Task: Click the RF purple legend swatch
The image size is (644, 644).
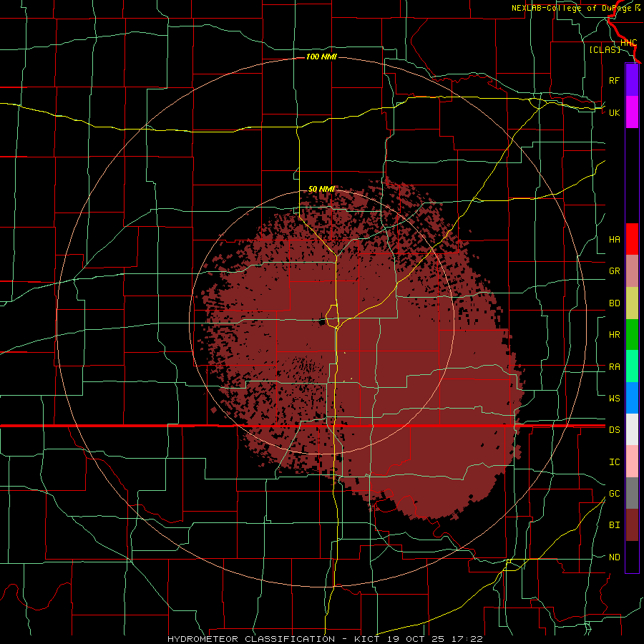Action: pyautogui.click(x=632, y=80)
